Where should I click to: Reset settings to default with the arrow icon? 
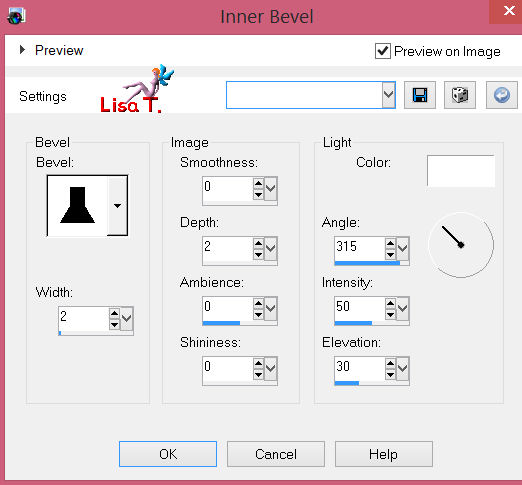(501, 95)
